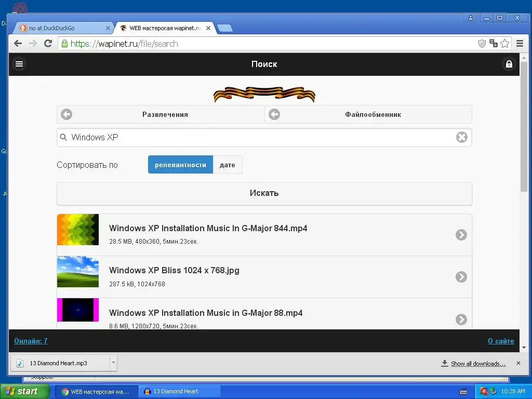The height and width of the screenshot is (399, 532).
Task: Open dropdown for 13 Diamond Heart.mp3 download
Action: tap(113, 363)
